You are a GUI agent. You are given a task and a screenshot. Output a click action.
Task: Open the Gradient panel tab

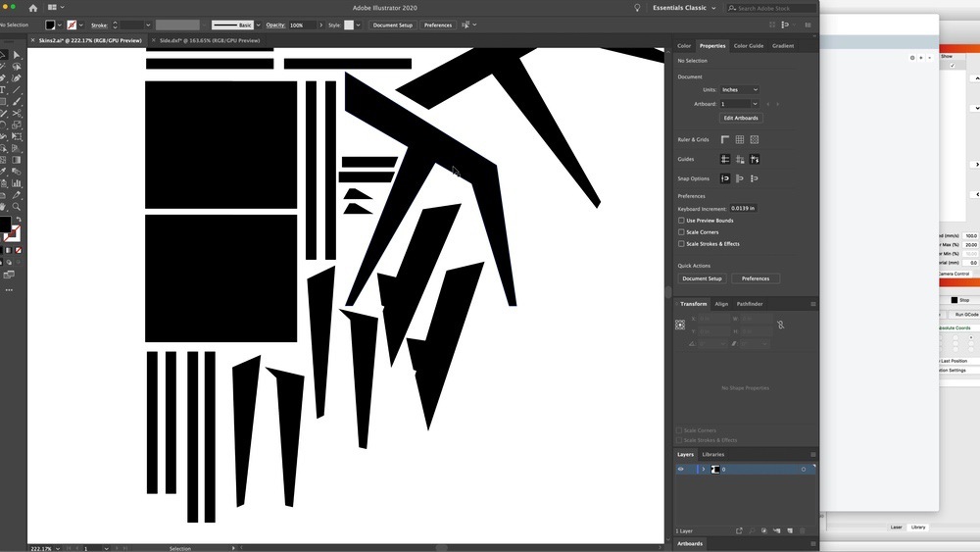(782, 46)
